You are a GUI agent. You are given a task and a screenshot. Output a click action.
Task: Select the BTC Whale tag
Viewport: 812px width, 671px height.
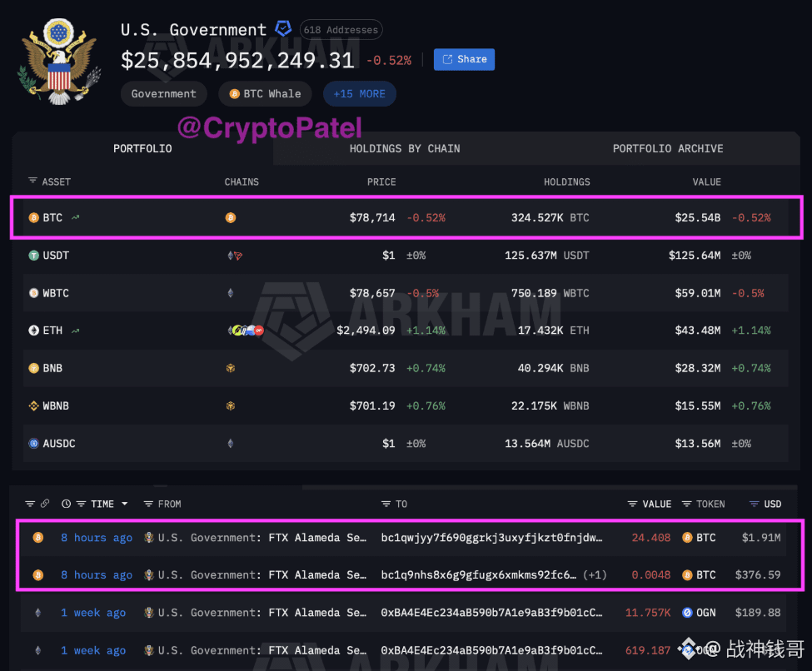coord(265,94)
